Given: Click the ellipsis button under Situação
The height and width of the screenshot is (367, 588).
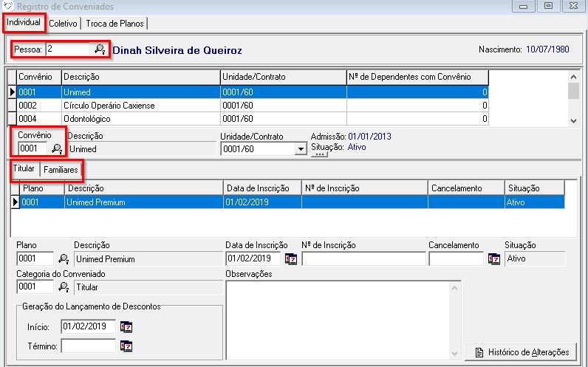Looking at the screenshot, I should (320, 154).
